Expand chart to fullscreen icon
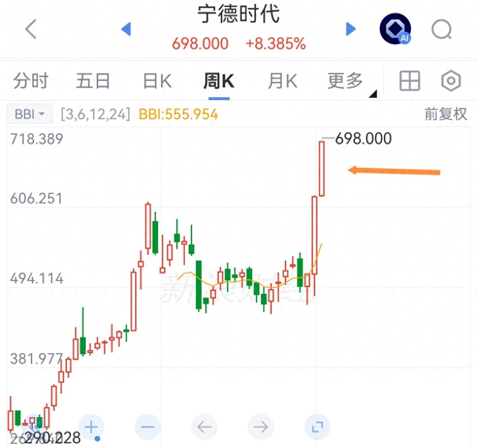Screen dimensions: 477x448 click(317, 427)
